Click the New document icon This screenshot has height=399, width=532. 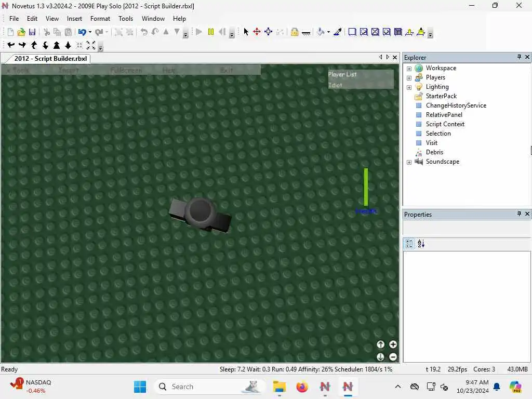click(x=10, y=32)
